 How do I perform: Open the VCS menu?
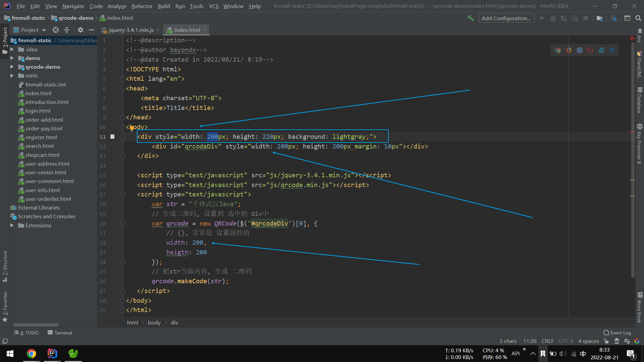pos(213,6)
